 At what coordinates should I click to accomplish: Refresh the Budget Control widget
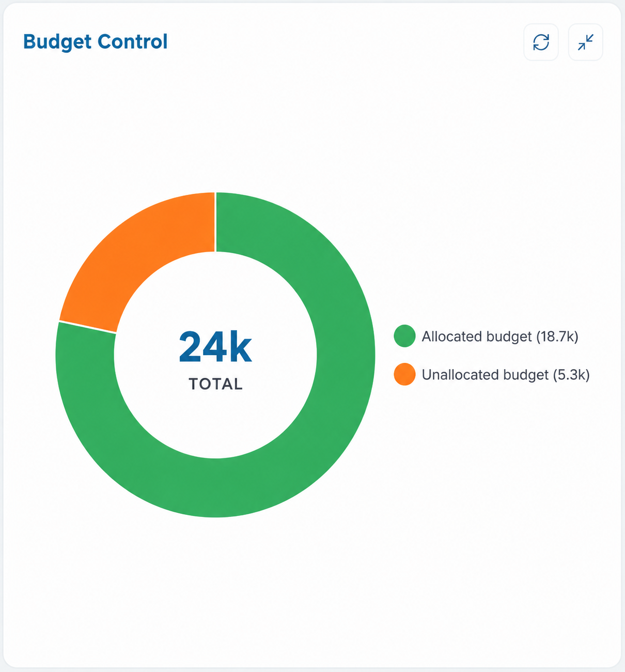pyautogui.click(x=541, y=42)
